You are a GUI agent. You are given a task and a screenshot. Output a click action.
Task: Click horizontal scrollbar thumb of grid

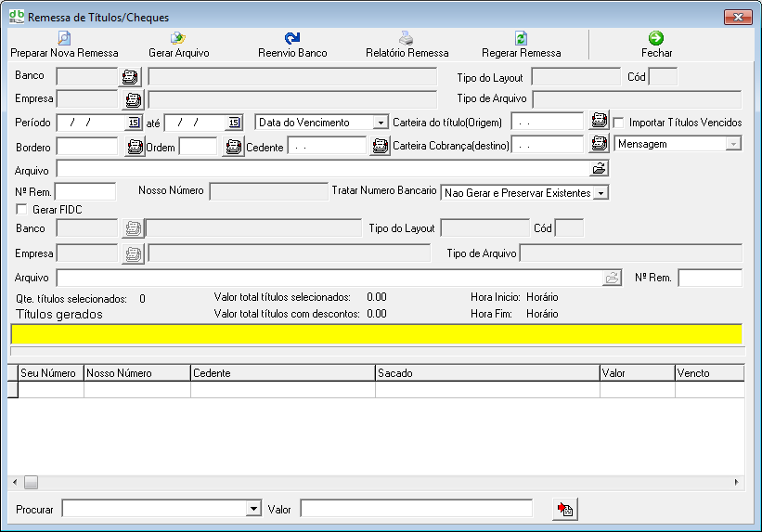pyautogui.click(x=32, y=483)
